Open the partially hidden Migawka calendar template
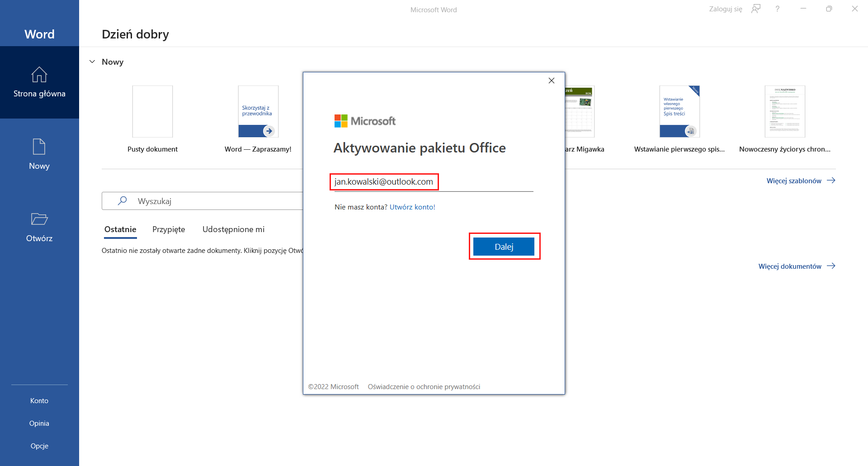The height and width of the screenshot is (466, 868). tap(580, 111)
